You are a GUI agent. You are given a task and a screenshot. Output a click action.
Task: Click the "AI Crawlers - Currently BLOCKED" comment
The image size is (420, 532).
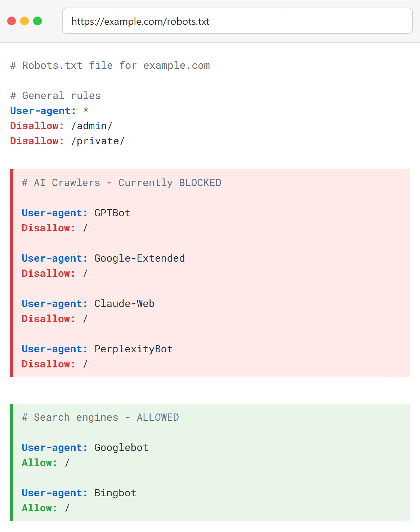point(121,183)
